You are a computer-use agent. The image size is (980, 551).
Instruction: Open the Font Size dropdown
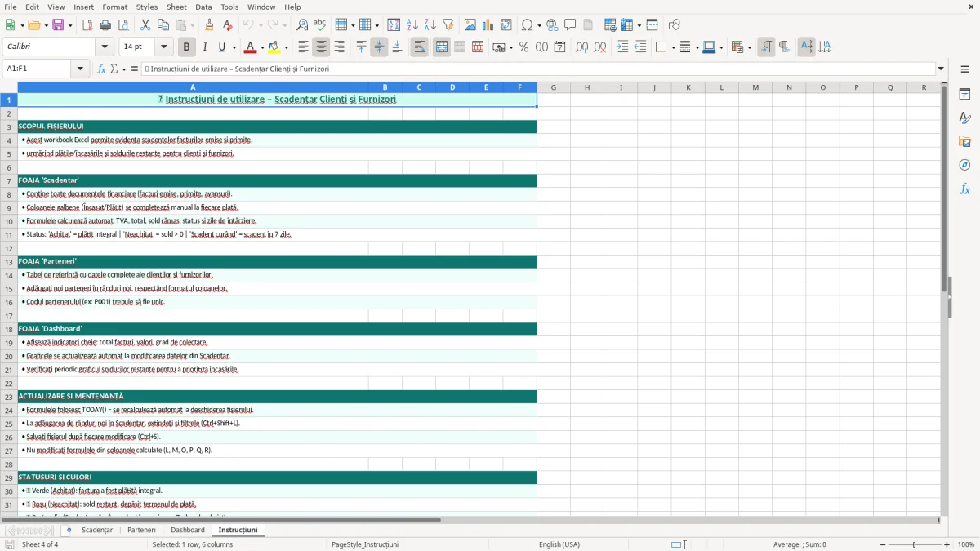[x=164, y=47]
